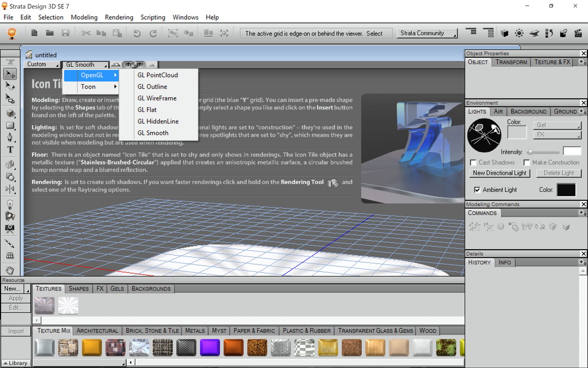Click the orange light bulb Strata logo icon
The height and width of the screenshot is (368, 588).
[12, 33]
